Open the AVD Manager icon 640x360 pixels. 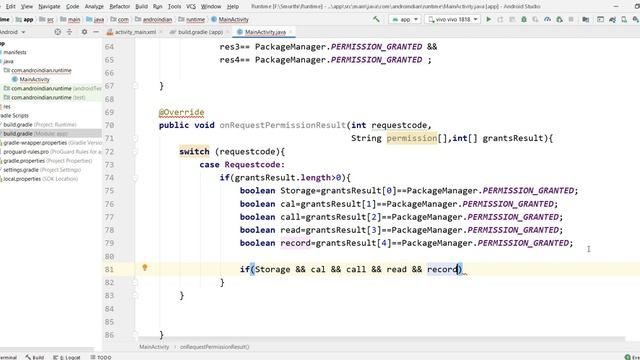(x=624, y=19)
